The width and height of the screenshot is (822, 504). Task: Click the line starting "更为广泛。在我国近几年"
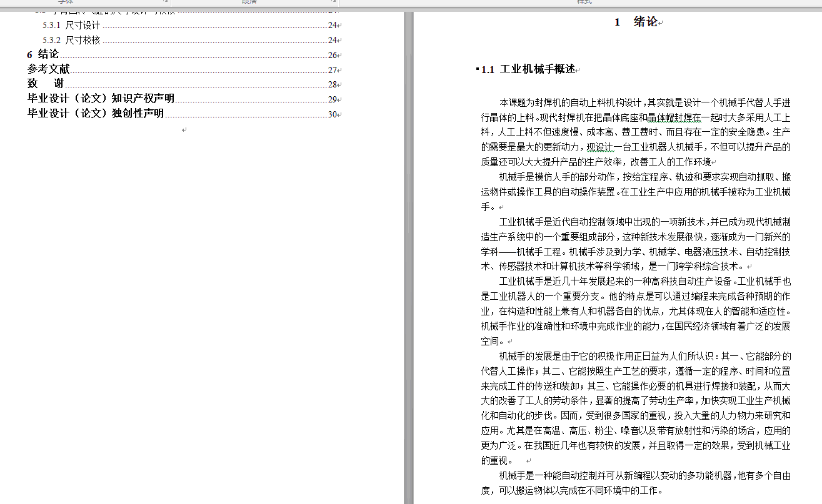tap(636, 445)
